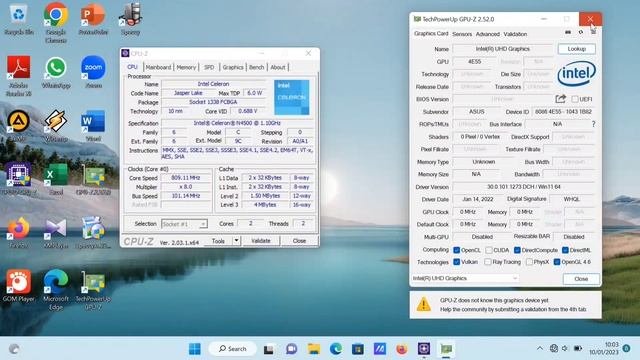Toggle the DirectCompute checkbox
The height and width of the screenshot is (360, 640).
(x=517, y=250)
